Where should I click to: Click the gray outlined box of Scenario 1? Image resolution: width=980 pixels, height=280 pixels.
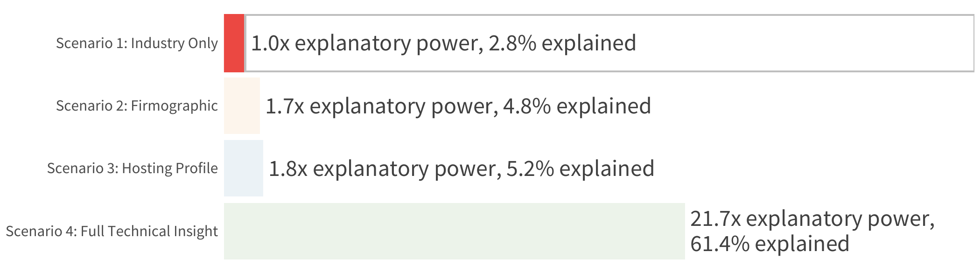click(x=609, y=43)
